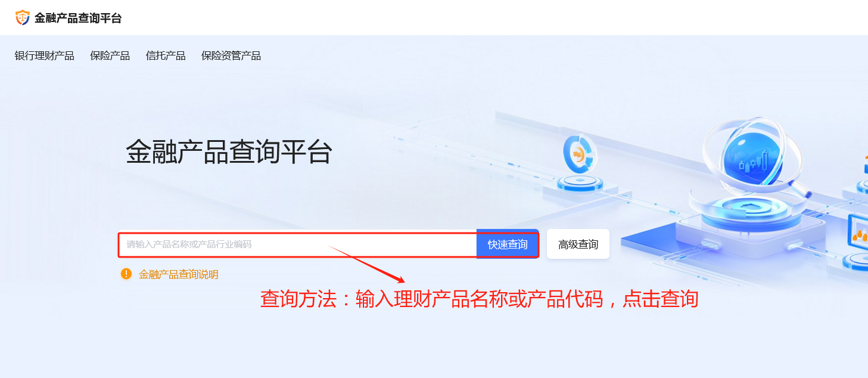The height and width of the screenshot is (378, 868).
Task: Click the small round pedestal under donut chart
Action: click(580, 184)
